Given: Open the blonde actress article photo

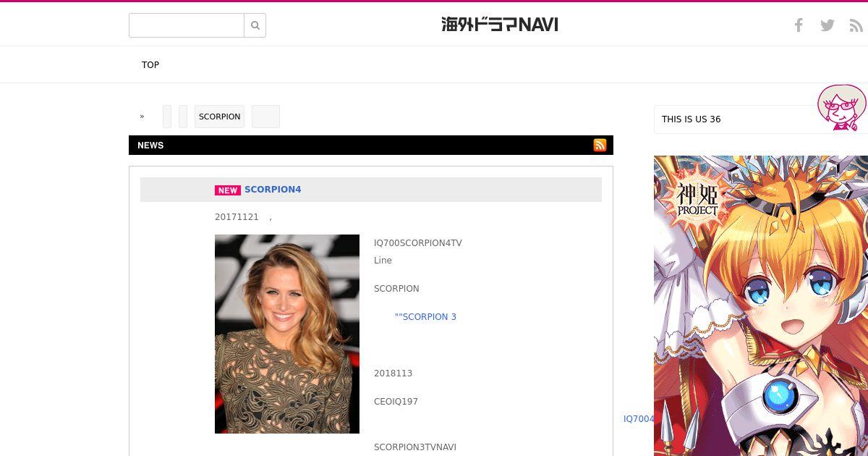Looking at the screenshot, I should [x=287, y=334].
